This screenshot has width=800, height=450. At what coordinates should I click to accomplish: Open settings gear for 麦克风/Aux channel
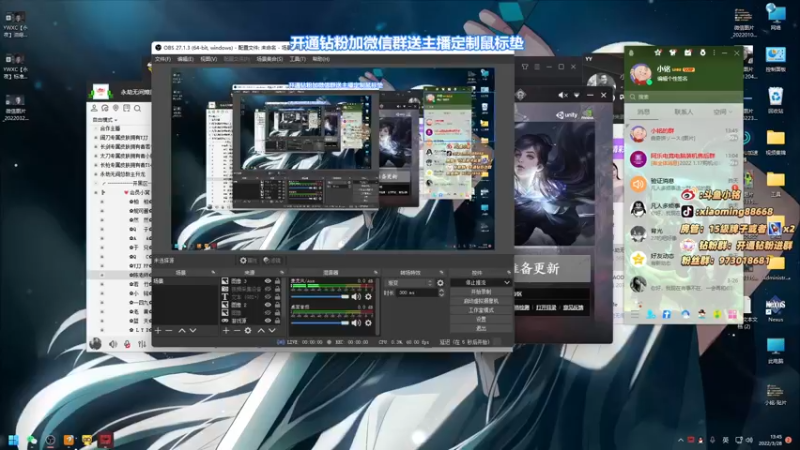(368, 296)
